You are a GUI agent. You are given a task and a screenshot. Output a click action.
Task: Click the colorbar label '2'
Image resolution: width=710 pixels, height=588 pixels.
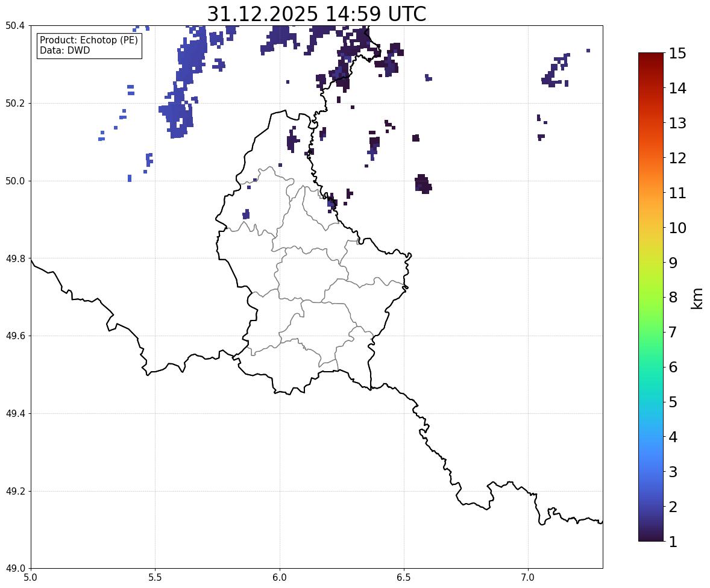click(x=673, y=507)
